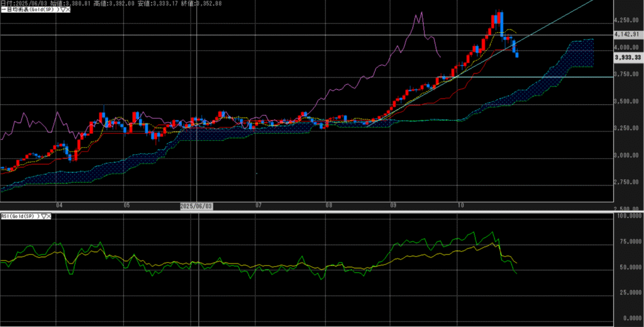Image resolution: width=644 pixels, height=327 pixels.
Task: Click the 3,750.00 level on price axis
Action: [x=627, y=75]
